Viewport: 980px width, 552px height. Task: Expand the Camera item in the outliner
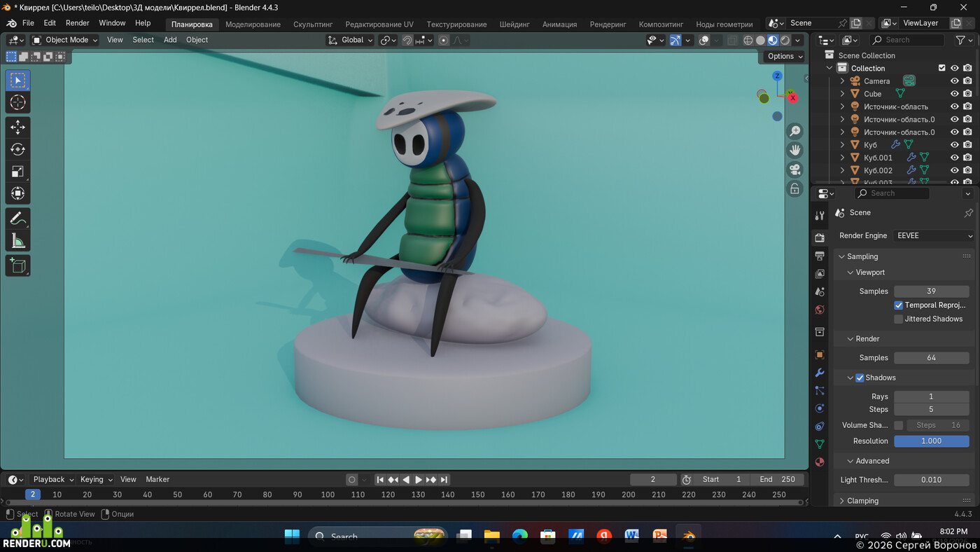(843, 81)
